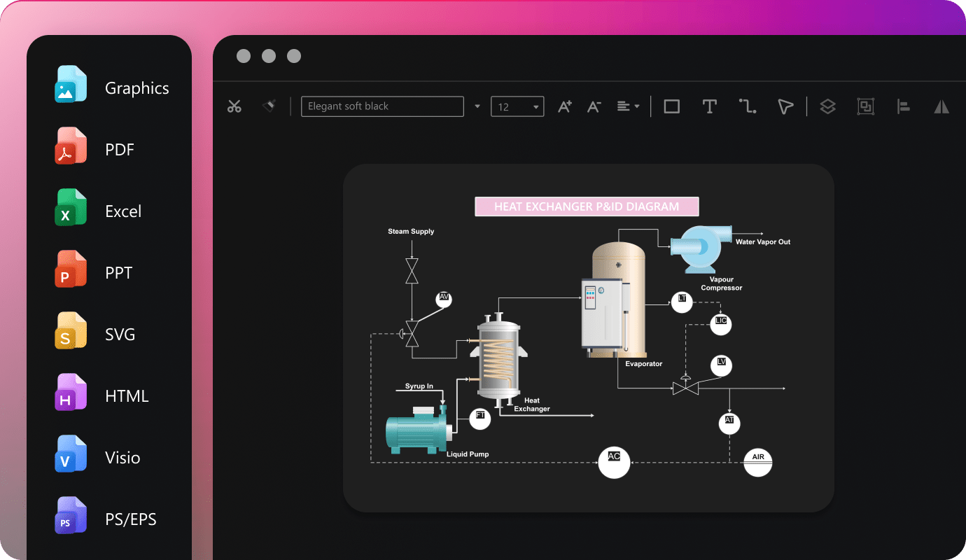Click the increase font size icon
This screenshot has width=966, height=560.
[x=564, y=106]
